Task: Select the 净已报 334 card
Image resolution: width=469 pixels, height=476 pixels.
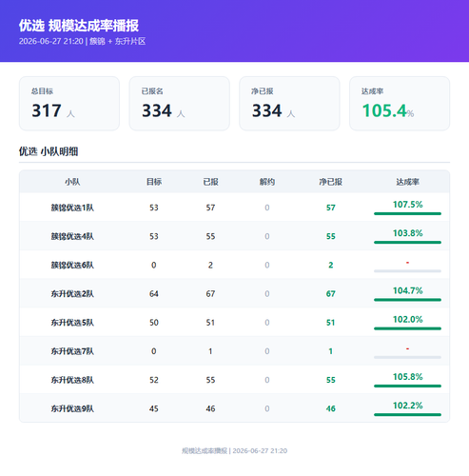Action: coord(289,104)
